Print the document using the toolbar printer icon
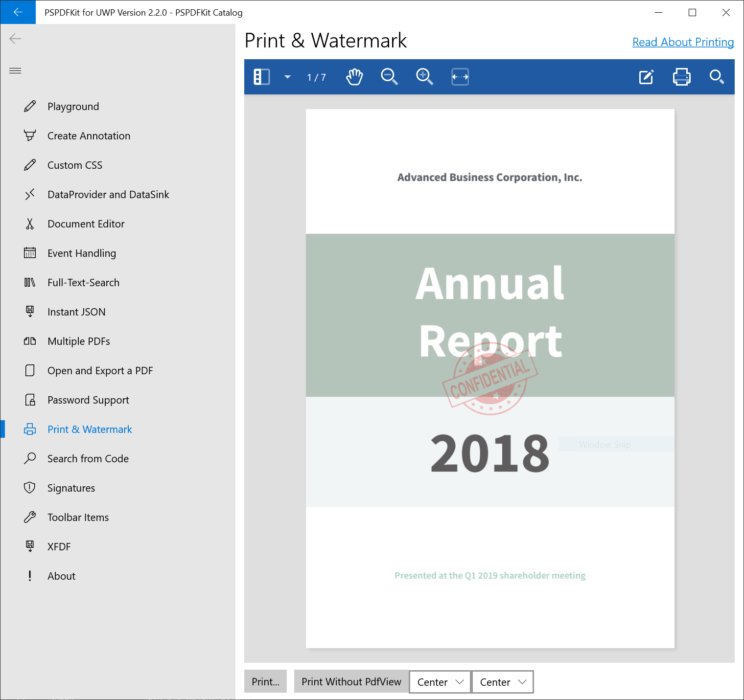The image size is (744, 700). click(681, 76)
